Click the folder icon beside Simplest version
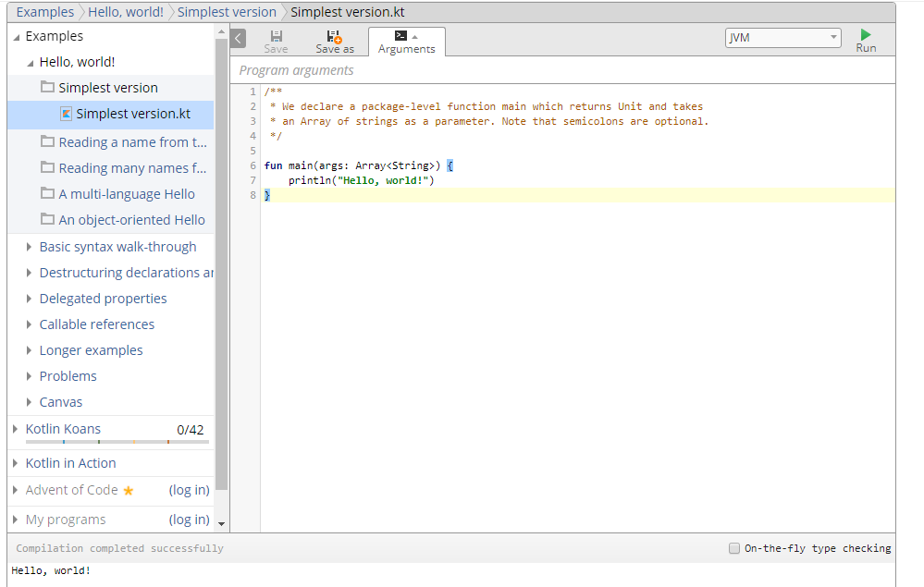This screenshot has width=924, height=587. 47,87
